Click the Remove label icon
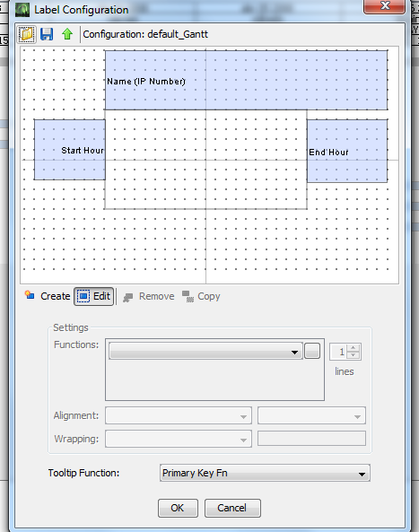The image size is (419, 532). click(128, 298)
